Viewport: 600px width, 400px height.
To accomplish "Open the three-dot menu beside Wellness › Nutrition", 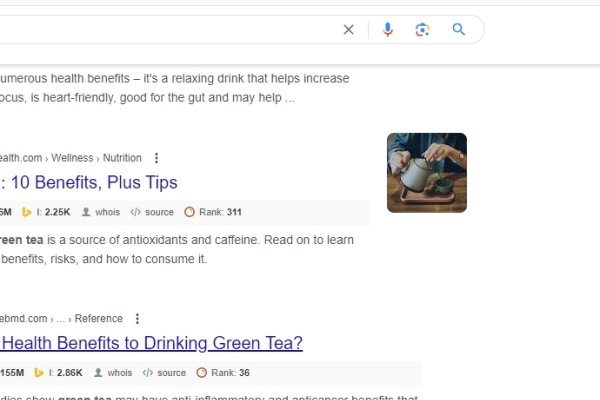I will click(x=156, y=158).
